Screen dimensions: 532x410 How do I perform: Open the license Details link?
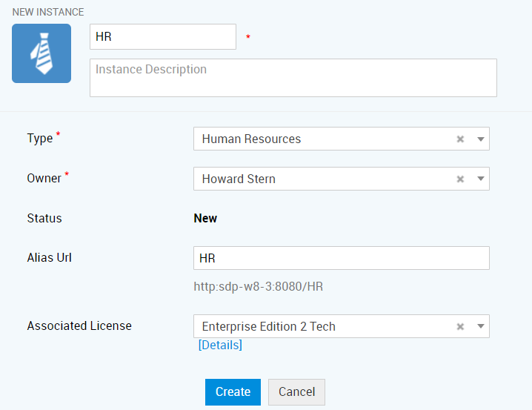point(220,345)
